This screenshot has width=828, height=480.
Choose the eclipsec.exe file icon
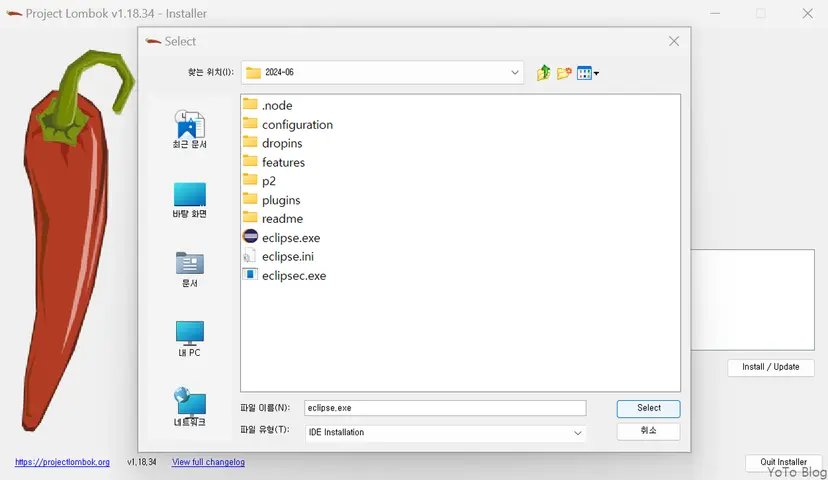pyautogui.click(x=250, y=275)
